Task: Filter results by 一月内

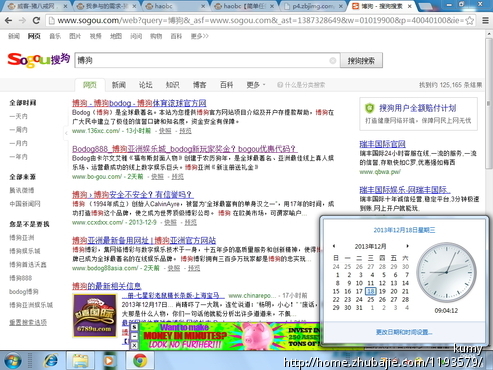Action: [x=18, y=143]
